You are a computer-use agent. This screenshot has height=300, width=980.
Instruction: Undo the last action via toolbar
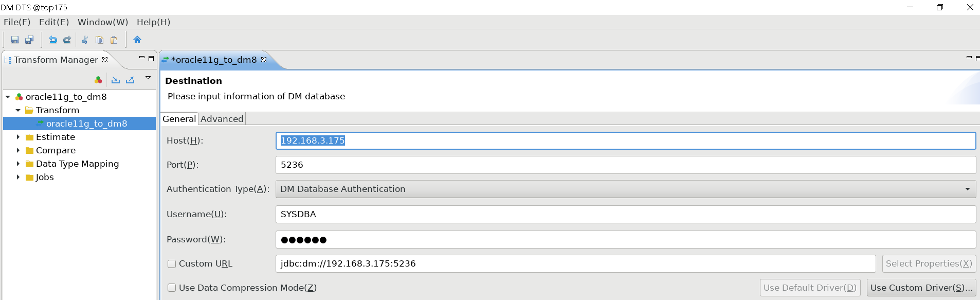click(x=52, y=40)
